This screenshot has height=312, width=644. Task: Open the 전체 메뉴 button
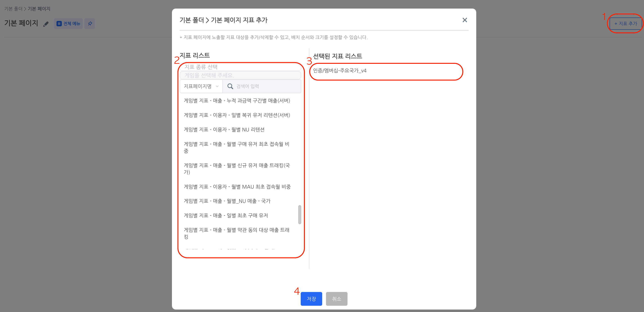coord(68,24)
